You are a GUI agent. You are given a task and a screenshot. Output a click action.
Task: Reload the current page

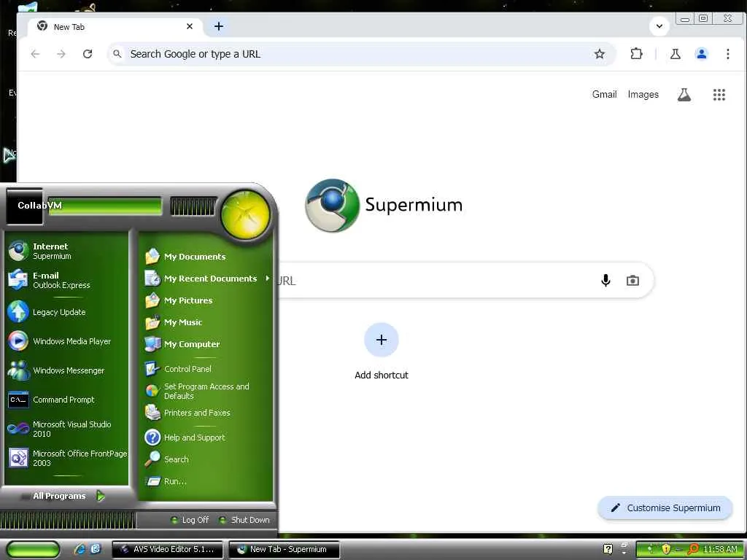88,54
